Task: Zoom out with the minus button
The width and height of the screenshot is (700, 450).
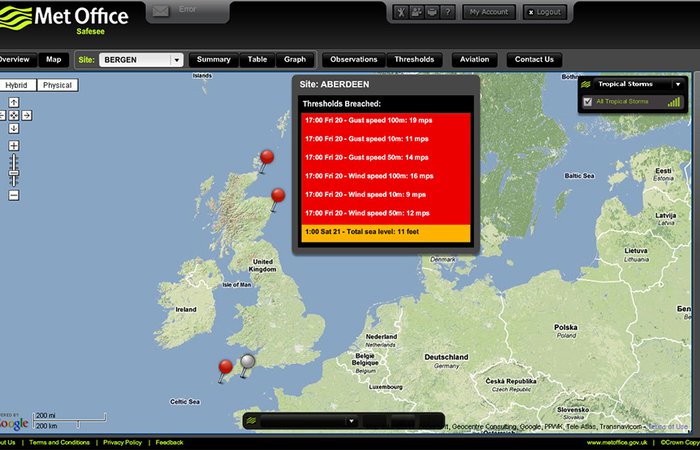Action: click(x=14, y=195)
